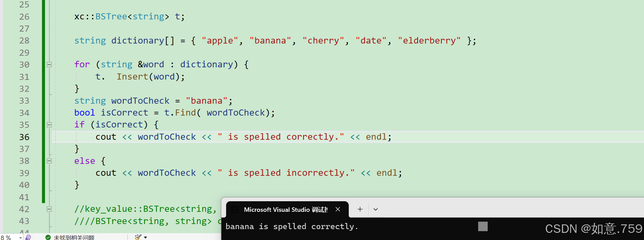Collapse the comment block at line 42
The width and height of the screenshot is (644, 240).
(49, 209)
